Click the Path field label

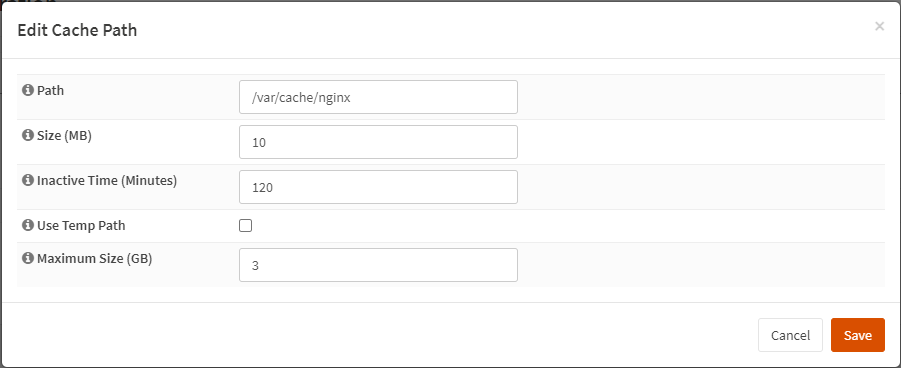51,90
